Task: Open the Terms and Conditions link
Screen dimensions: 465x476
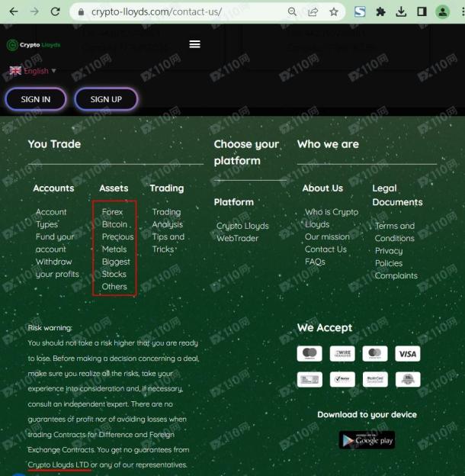Action: coord(395,232)
